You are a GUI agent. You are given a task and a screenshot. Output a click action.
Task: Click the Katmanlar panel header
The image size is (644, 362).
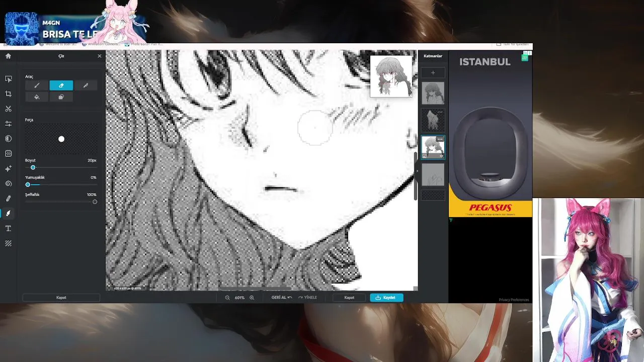[x=433, y=56]
